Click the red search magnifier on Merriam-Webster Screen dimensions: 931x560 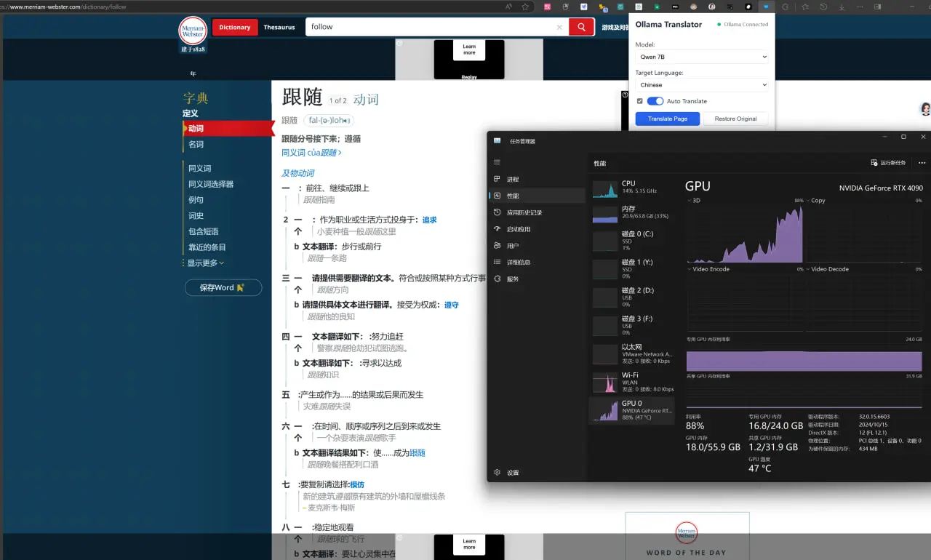coord(581,26)
